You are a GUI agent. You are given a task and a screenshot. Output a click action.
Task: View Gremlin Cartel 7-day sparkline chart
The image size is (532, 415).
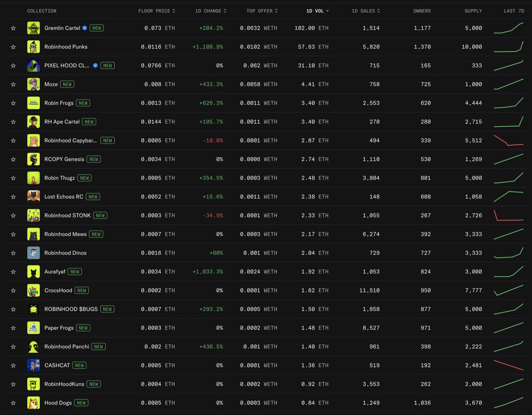tap(509, 28)
